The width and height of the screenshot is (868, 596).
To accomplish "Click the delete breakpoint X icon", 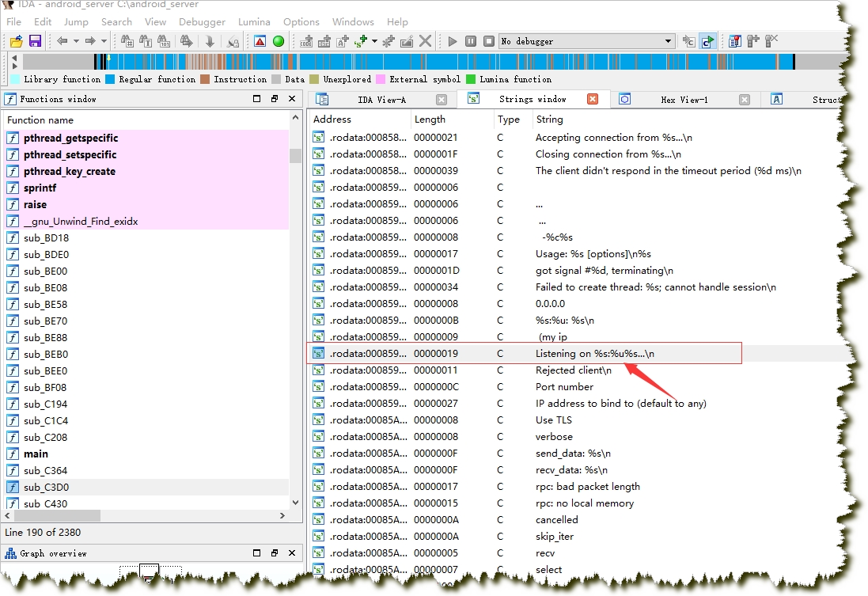I will point(771,41).
